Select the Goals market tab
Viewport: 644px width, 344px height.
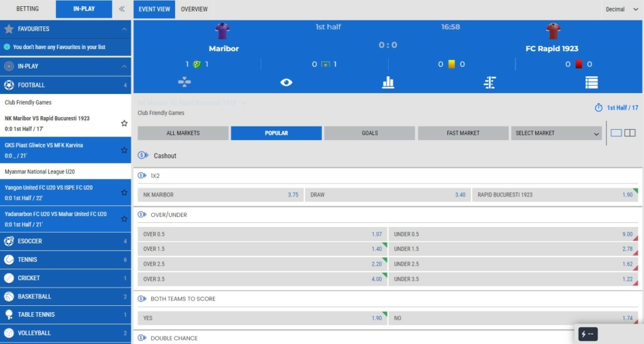tap(370, 133)
